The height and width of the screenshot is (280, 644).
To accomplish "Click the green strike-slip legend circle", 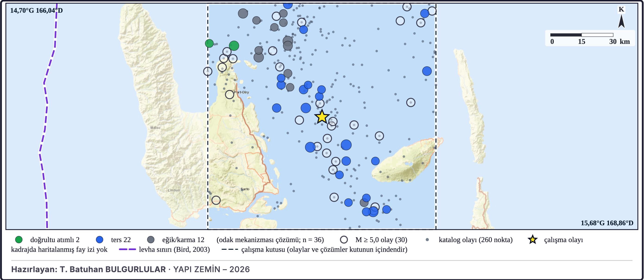I will pos(19,240).
